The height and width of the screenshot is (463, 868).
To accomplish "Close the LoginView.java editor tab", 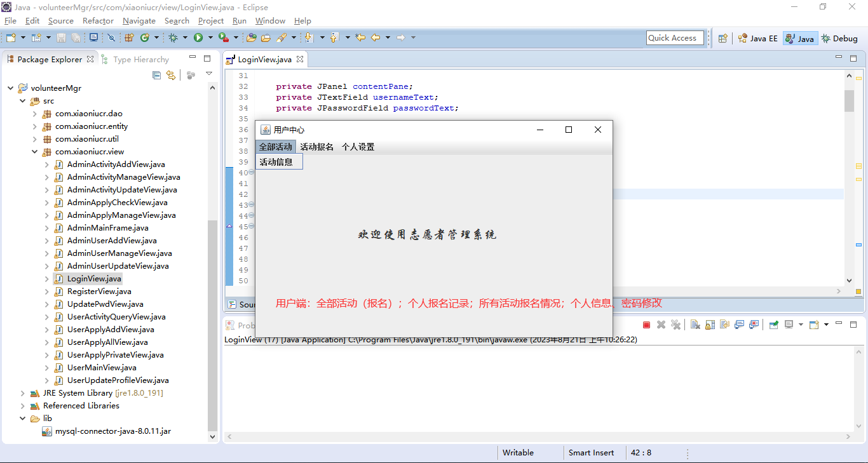I will (x=300, y=59).
